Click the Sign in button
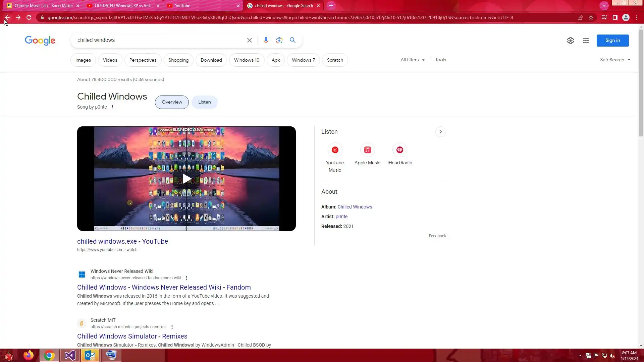This screenshot has width=644, height=362. [x=612, y=41]
